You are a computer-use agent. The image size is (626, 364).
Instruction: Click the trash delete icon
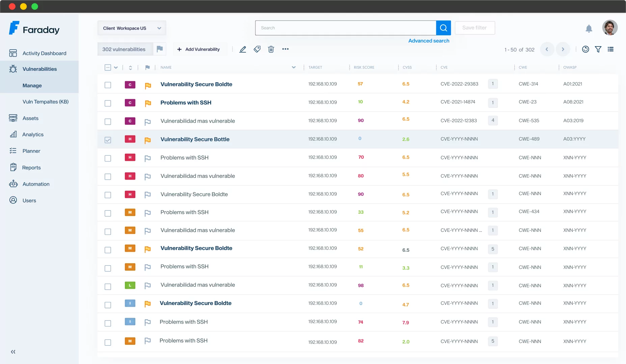pyautogui.click(x=271, y=49)
